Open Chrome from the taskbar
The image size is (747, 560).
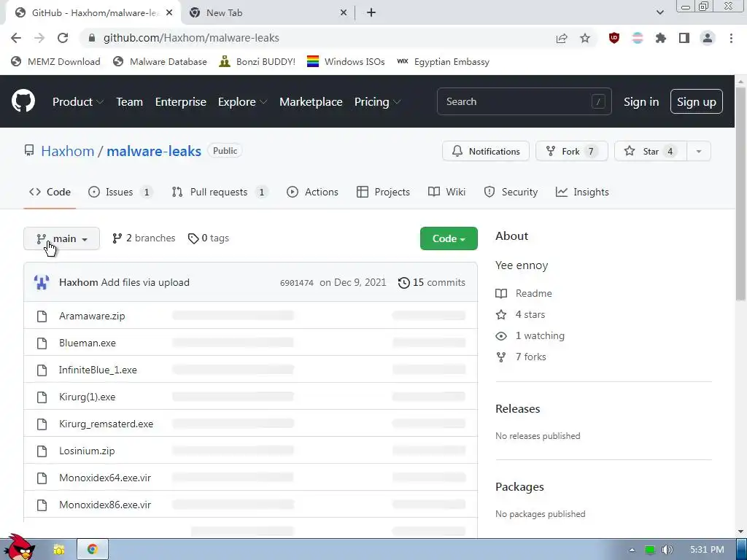[93, 549]
